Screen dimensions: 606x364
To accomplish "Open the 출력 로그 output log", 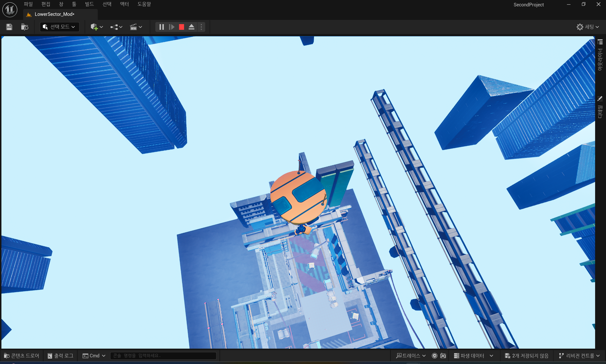I will [x=60, y=356].
